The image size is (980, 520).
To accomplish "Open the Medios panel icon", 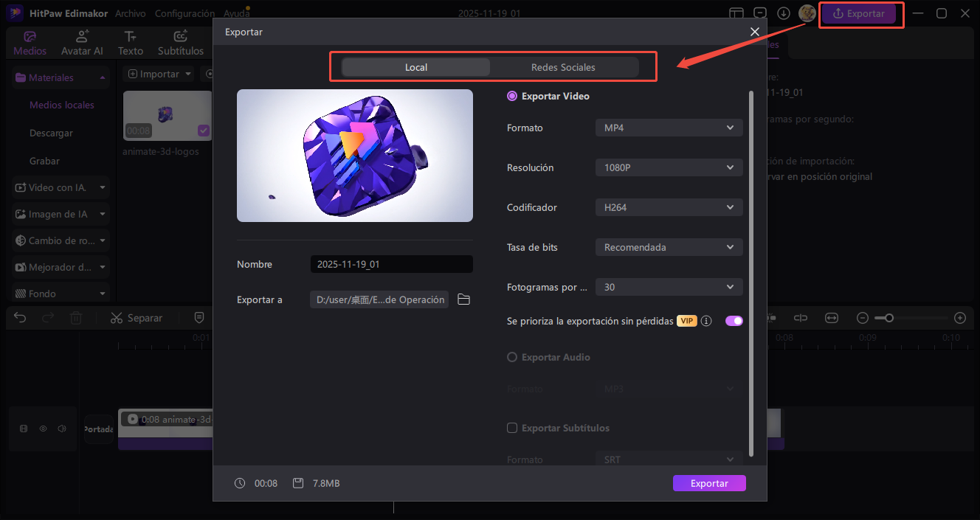I will coord(30,37).
